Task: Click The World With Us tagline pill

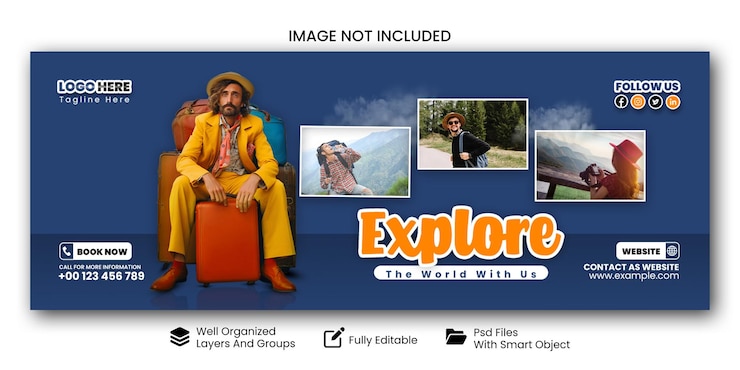Action: (461, 273)
